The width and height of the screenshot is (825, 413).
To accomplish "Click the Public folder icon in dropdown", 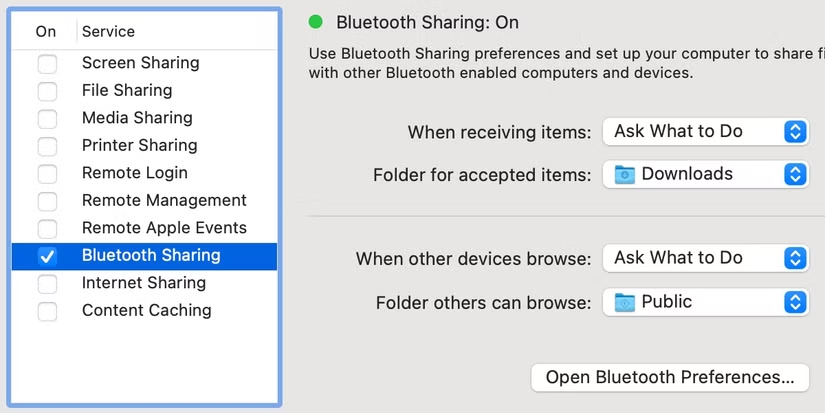I will (x=624, y=302).
